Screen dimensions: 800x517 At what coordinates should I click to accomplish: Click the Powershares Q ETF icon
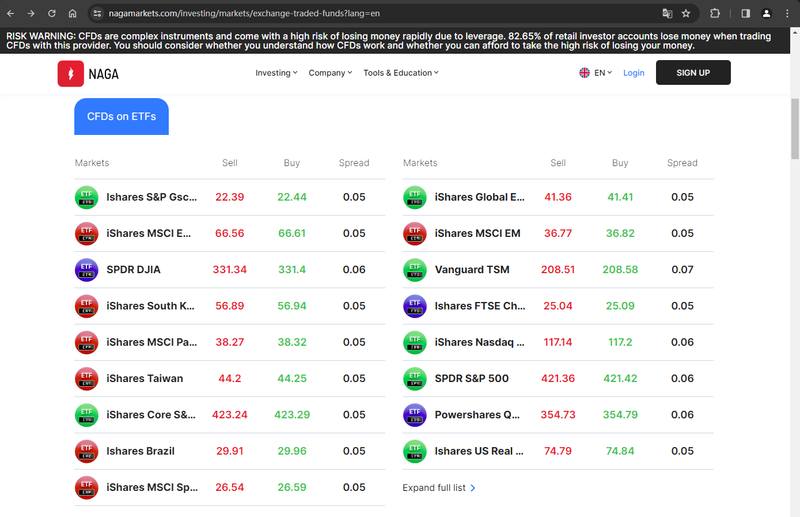[x=415, y=414]
